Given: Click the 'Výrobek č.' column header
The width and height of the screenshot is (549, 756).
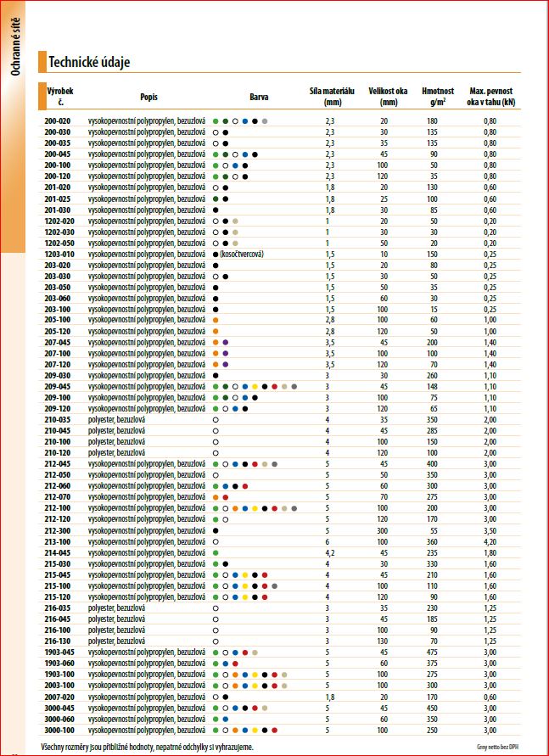Looking at the screenshot, I should pos(60,97).
